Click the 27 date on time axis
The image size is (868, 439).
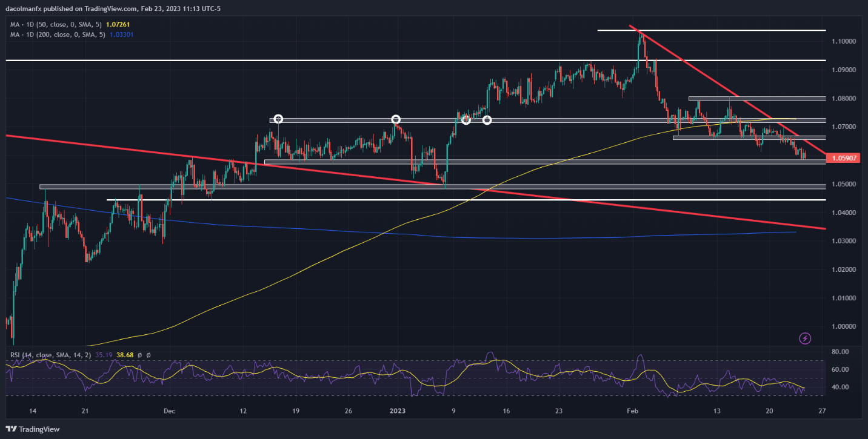pyautogui.click(x=821, y=411)
